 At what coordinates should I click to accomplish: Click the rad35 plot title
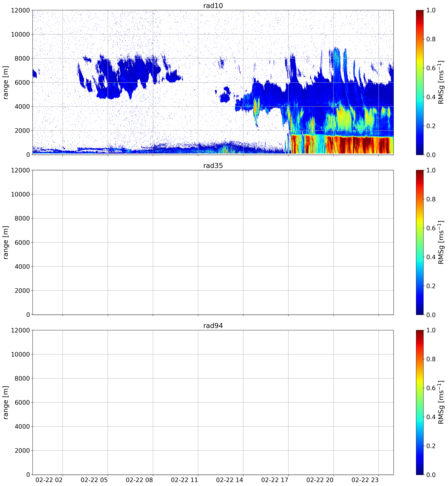tap(213, 166)
